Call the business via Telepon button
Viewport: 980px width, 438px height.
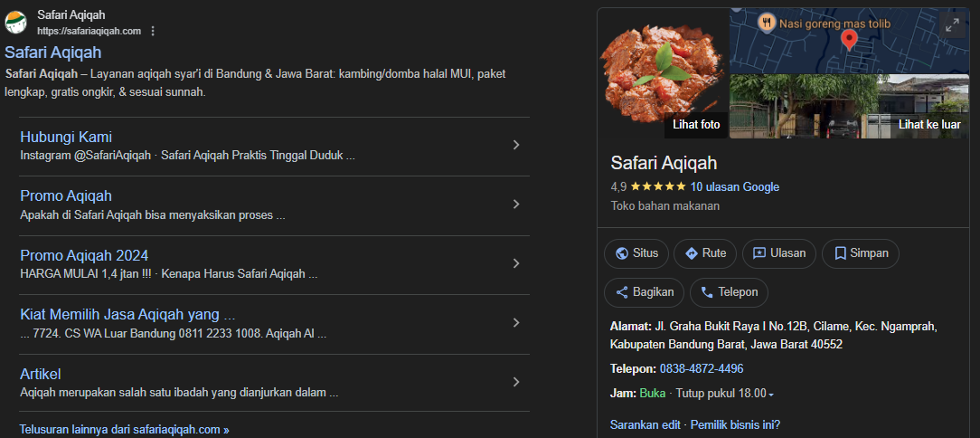point(730,292)
